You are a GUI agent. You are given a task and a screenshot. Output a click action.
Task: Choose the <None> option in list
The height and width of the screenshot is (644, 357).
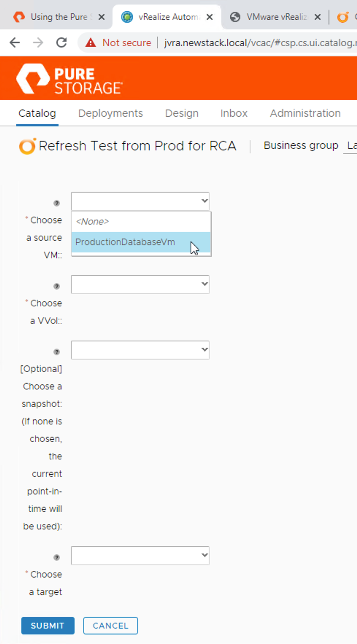(93, 222)
